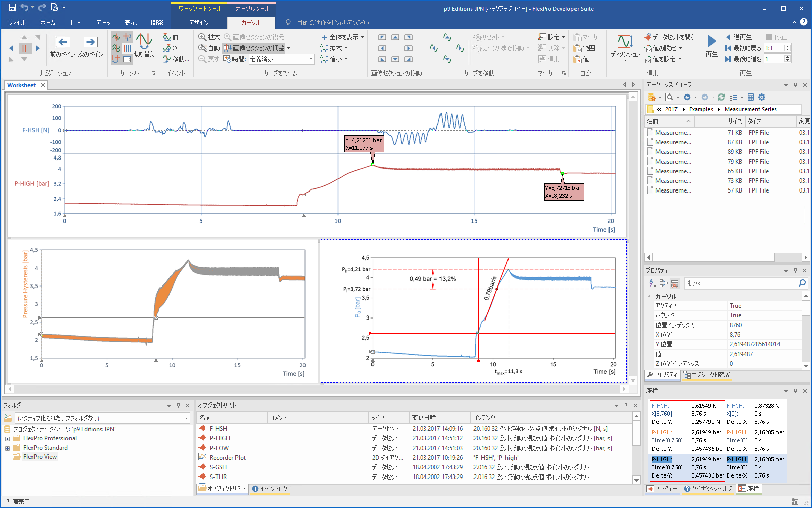
Task: Start playback with 再生 button
Action: tap(712, 46)
